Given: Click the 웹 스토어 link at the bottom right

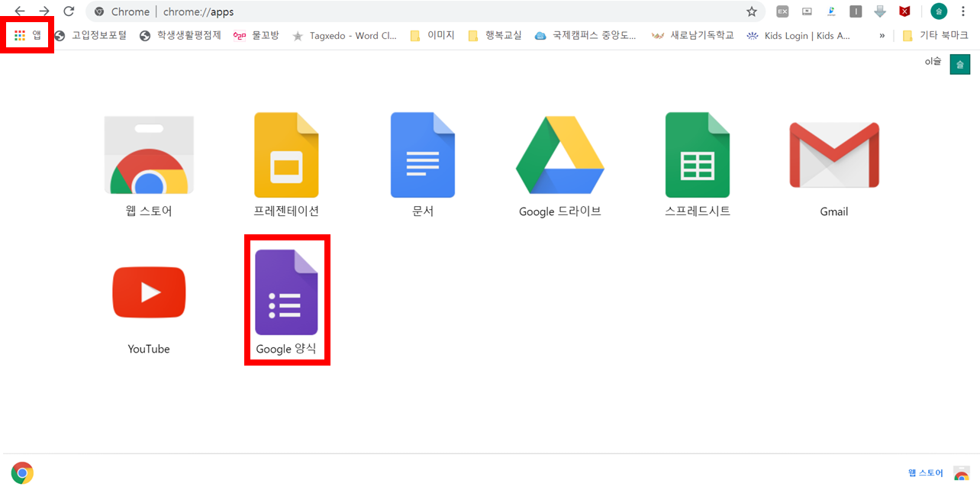Looking at the screenshot, I should [925, 473].
